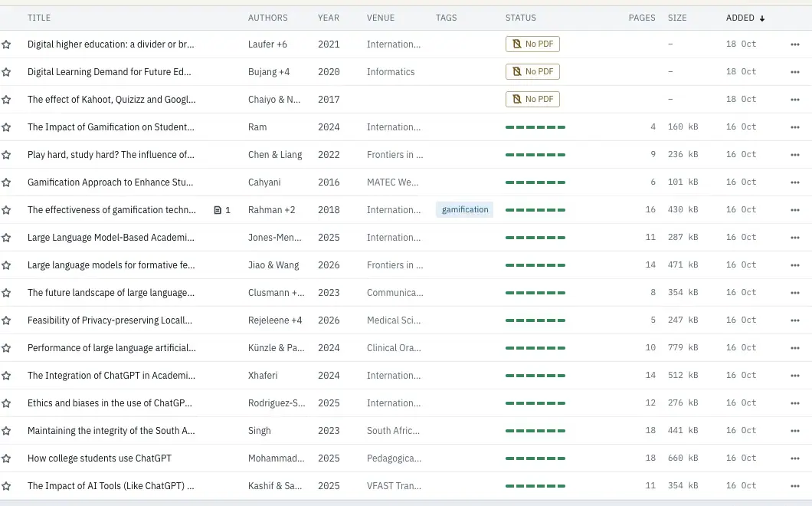The width and height of the screenshot is (812, 506).
Task: Open more options for Ram 2024 row
Action: [x=795, y=127]
